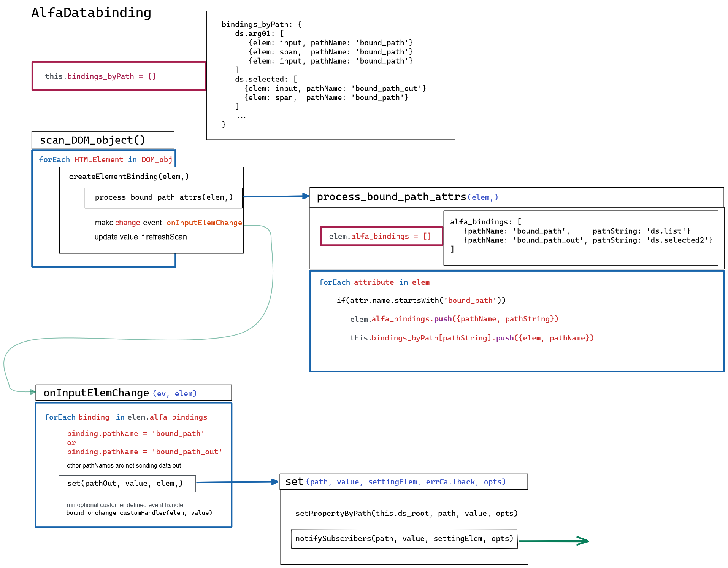The width and height of the screenshot is (728, 568).
Task: Click the orange onInputElemChange event name
Action: [x=204, y=223]
